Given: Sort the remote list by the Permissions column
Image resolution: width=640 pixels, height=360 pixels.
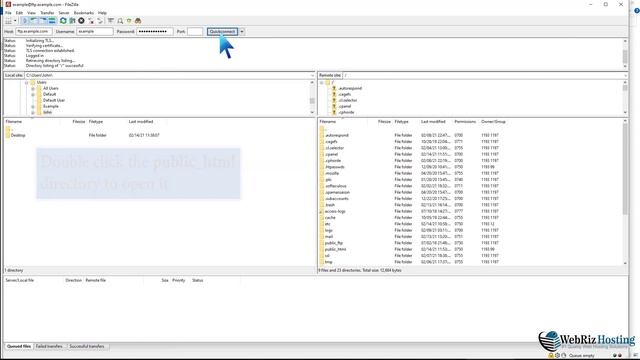Looking at the screenshot, I should 466,122.
